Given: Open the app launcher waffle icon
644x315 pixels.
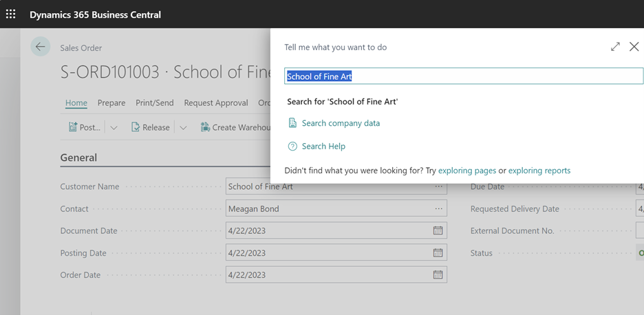Looking at the screenshot, I should point(10,14).
